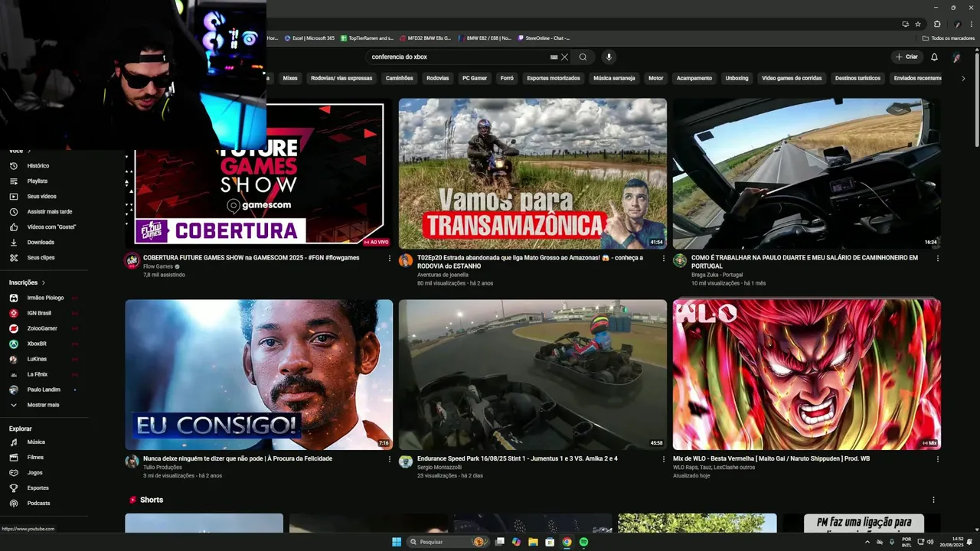
Task: Open the IGN Brasil channel
Action: [x=39, y=313]
